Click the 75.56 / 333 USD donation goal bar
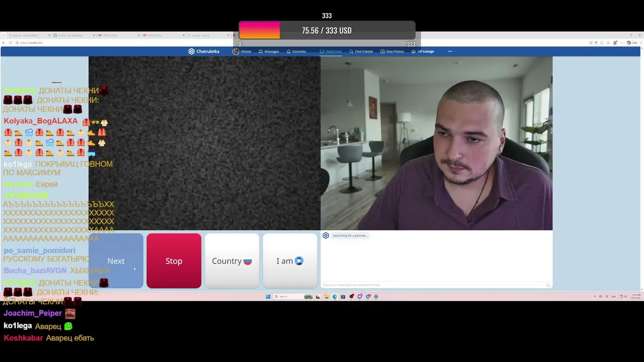The image size is (644, 362). pyautogui.click(x=327, y=31)
